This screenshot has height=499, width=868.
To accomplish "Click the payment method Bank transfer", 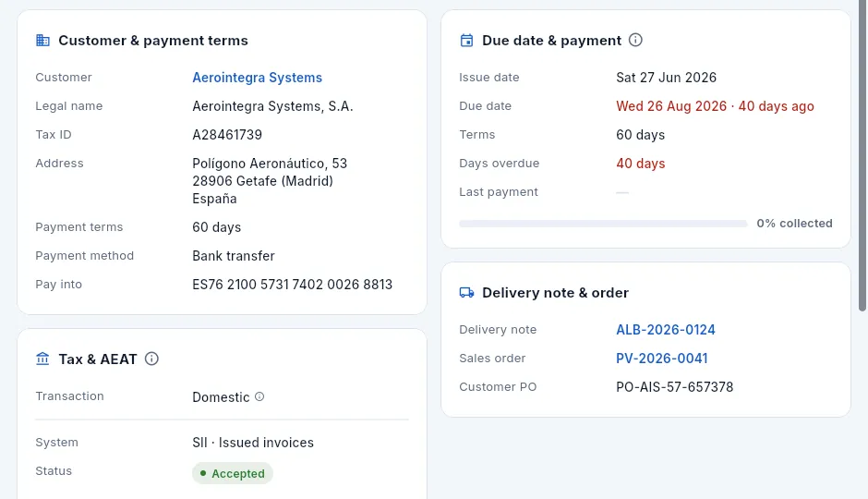I will point(234,256).
